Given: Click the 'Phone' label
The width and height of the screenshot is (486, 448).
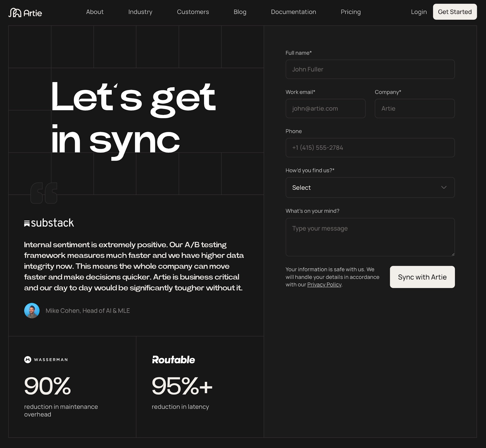Looking at the screenshot, I should [x=294, y=131].
